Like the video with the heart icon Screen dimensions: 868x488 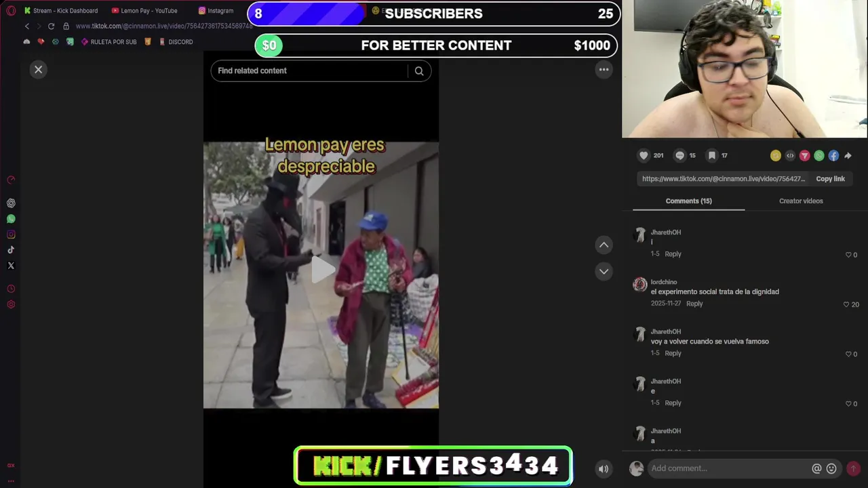tap(644, 155)
